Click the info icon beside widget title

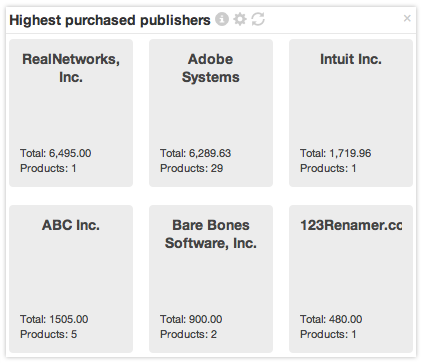[x=222, y=19]
